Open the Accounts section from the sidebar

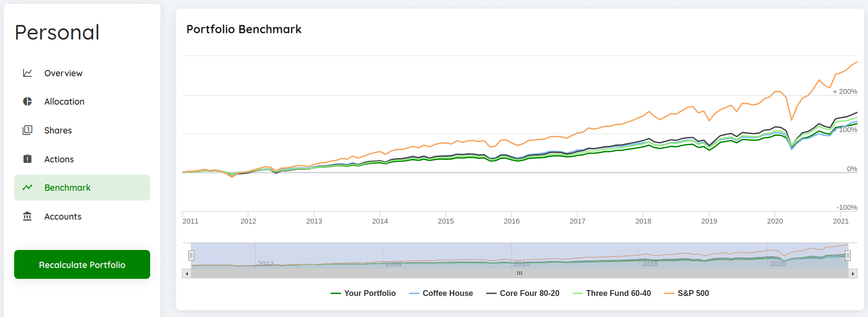pos(63,216)
